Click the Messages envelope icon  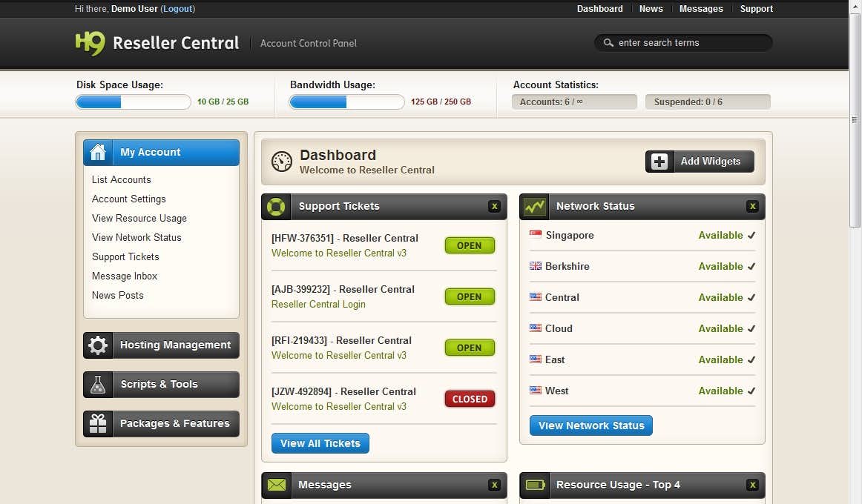(x=276, y=485)
